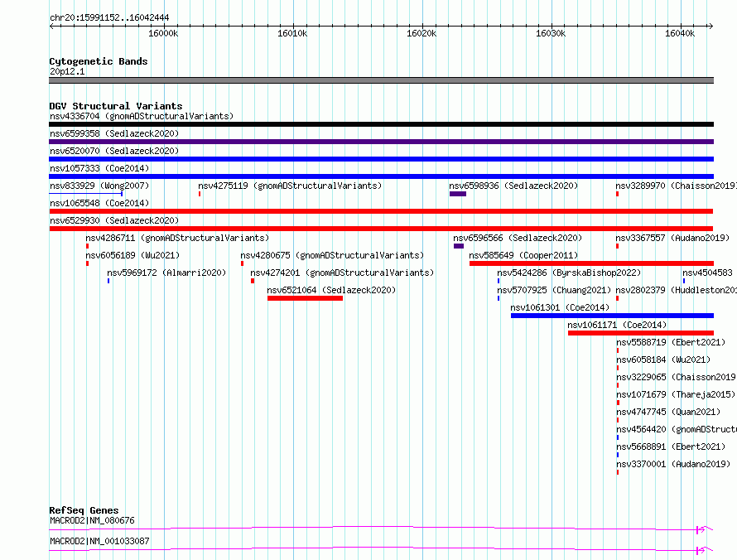Select nsv4280675 gnomADStructuralVariants label
Image resolution: width=737 pixels, height=560 pixels.
[332, 255]
